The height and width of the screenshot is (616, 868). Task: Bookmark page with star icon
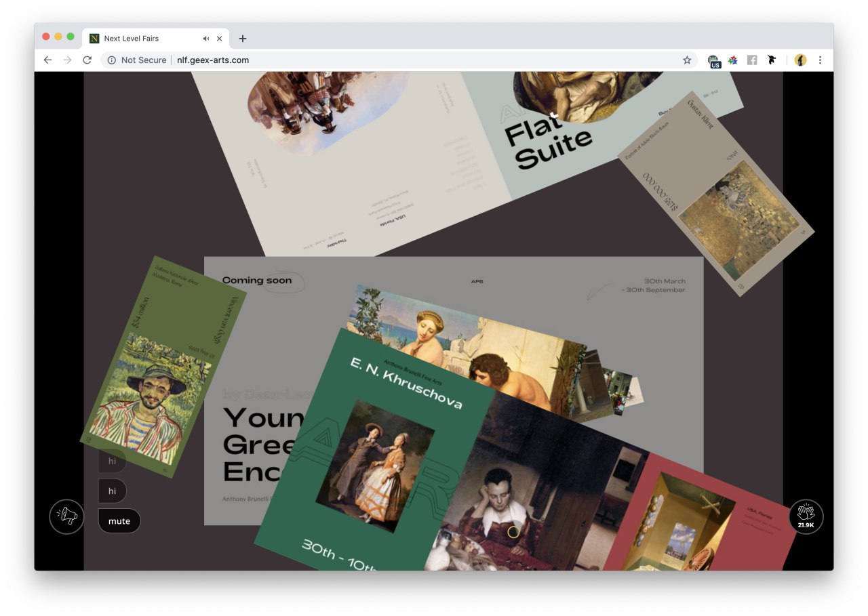tap(687, 60)
